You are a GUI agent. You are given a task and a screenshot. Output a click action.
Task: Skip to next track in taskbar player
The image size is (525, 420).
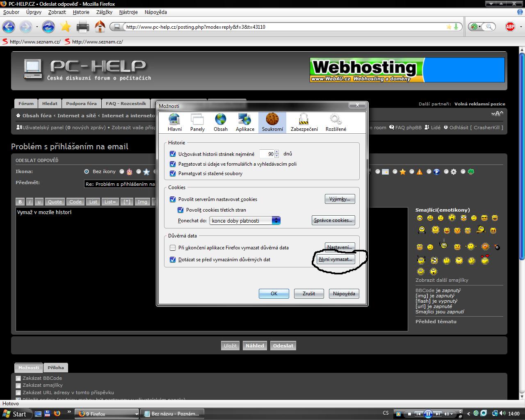tap(438, 414)
